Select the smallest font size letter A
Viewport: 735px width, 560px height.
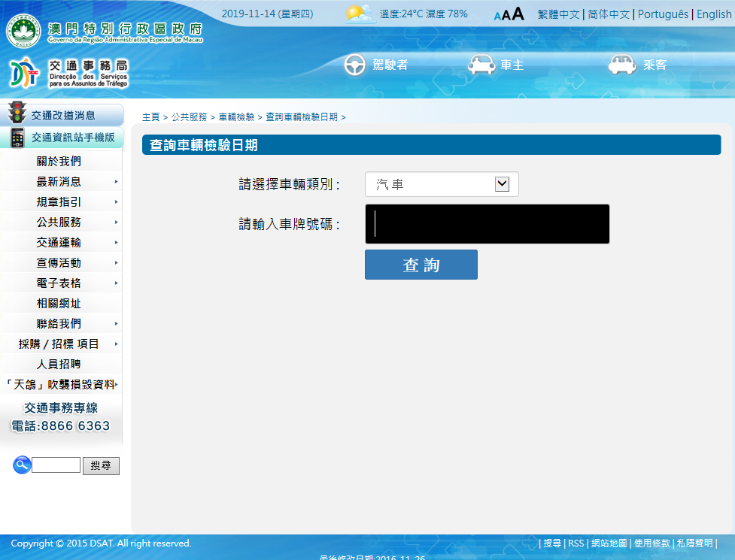(x=497, y=17)
